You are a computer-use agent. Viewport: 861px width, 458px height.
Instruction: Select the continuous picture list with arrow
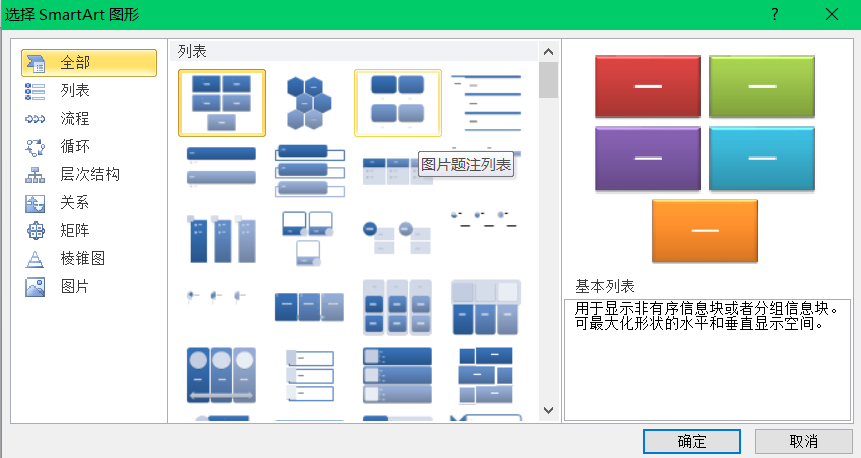click(222, 375)
